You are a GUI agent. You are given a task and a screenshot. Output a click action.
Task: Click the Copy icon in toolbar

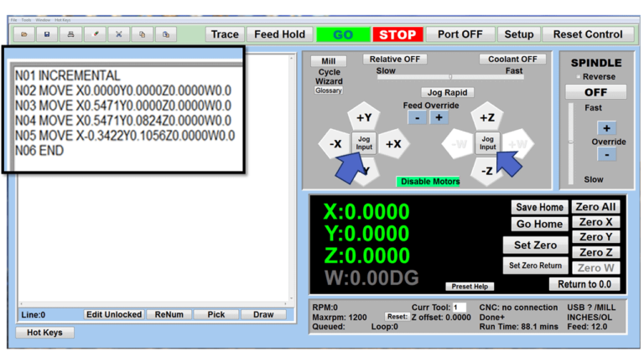(x=143, y=34)
